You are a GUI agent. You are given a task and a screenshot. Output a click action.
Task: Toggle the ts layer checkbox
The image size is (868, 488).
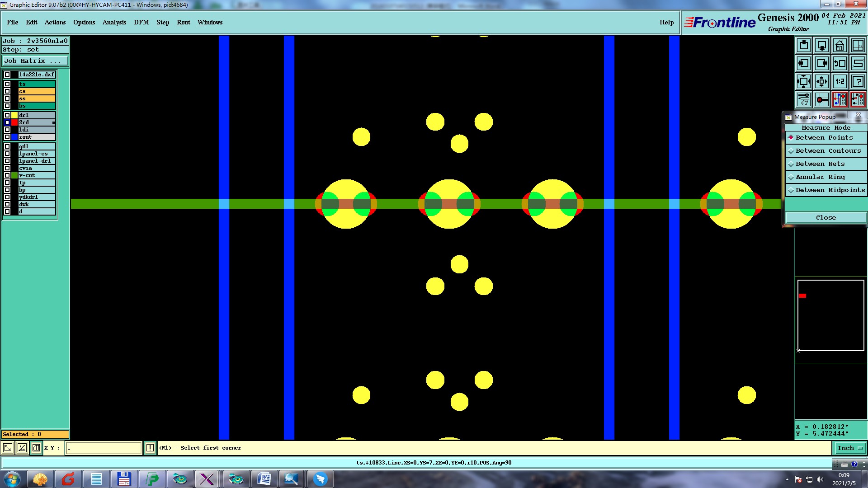pyautogui.click(x=7, y=84)
